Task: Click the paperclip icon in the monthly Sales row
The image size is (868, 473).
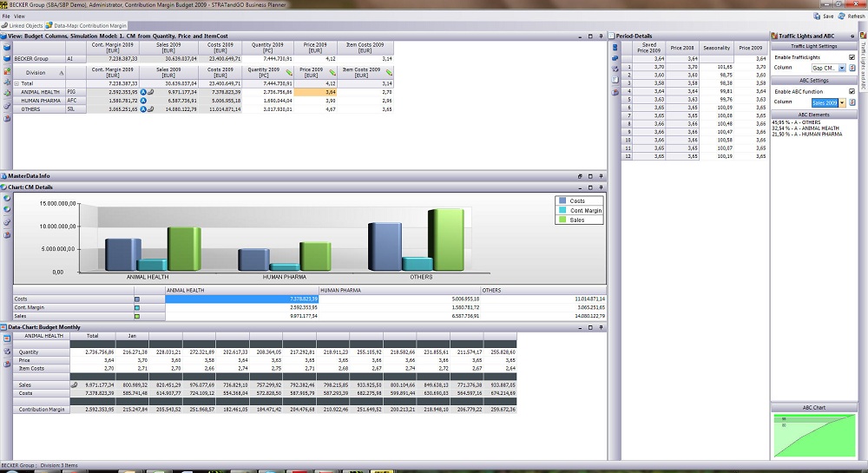Action: (x=74, y=384)
